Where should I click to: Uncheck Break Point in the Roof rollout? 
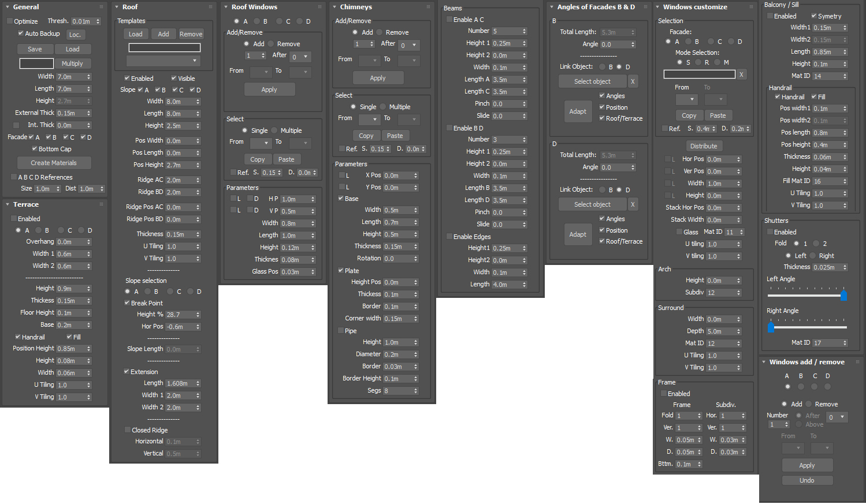coord(127,303)
